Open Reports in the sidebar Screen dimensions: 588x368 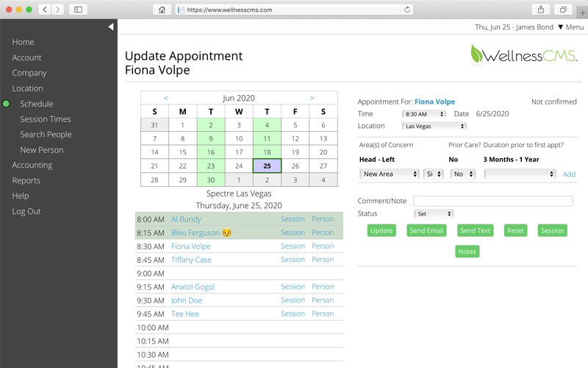(x=26, y=180)
